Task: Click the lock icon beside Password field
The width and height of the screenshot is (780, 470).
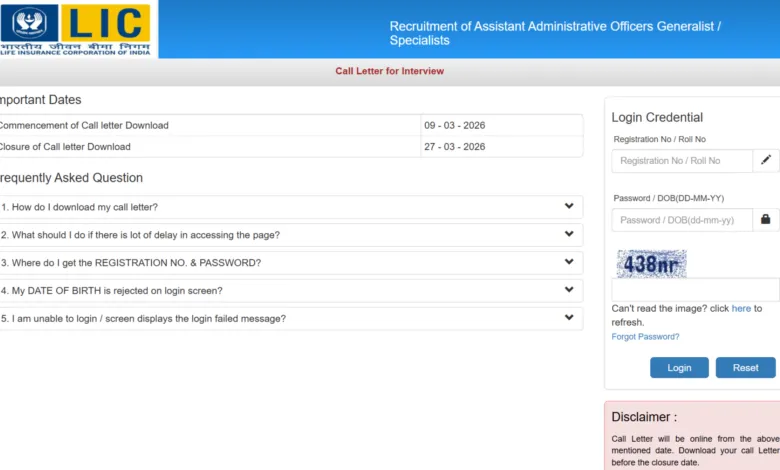Action: coord(766,219)
